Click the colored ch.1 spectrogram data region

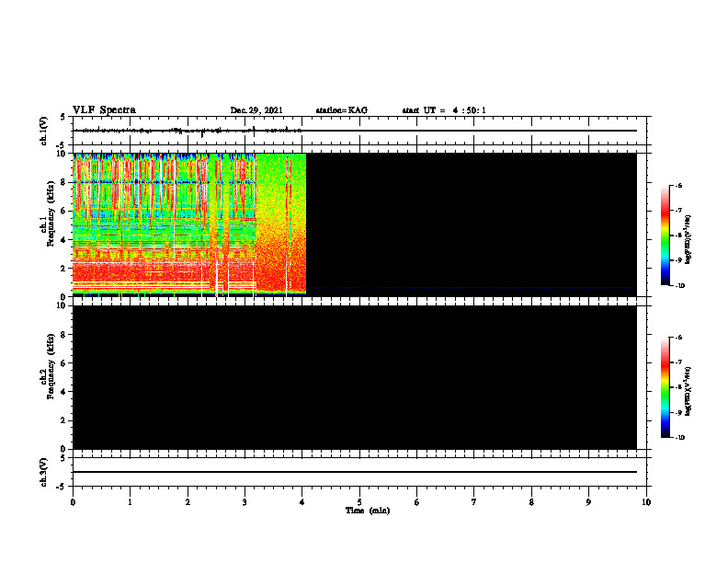pos(189,224)
